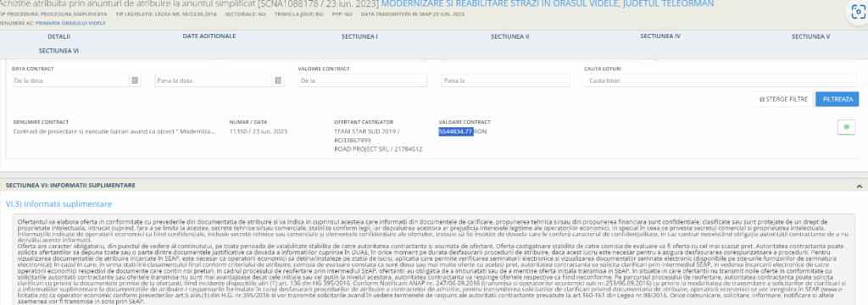868x305 pixels.
Task: Collapse Sectiunea VI Informatii Suplimentare panel
Action: click(x=859, y=186)
